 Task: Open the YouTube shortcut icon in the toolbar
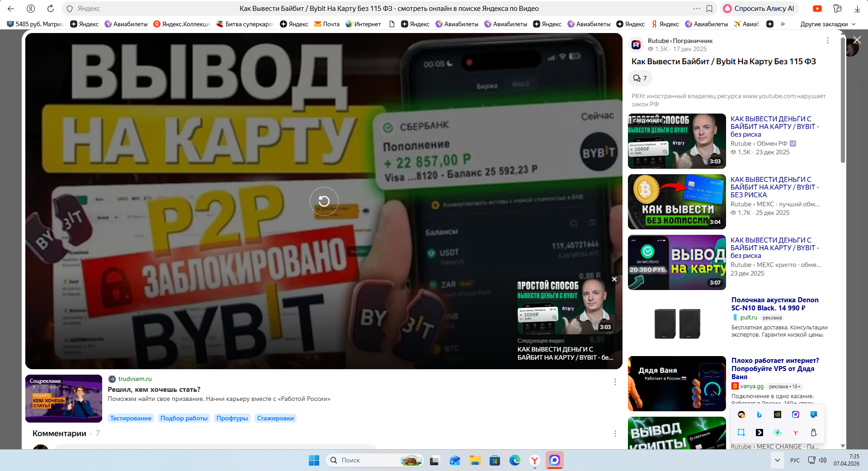tap(817, 9)
